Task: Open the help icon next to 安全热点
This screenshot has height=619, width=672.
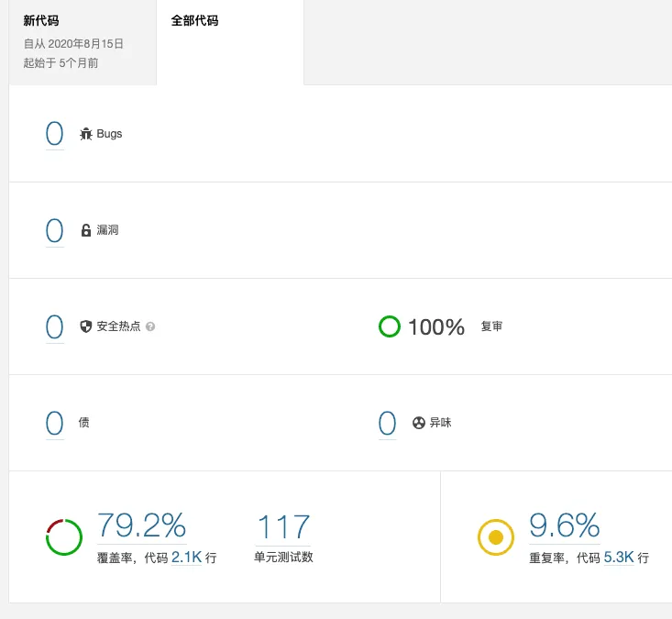Action: [150, 326]
